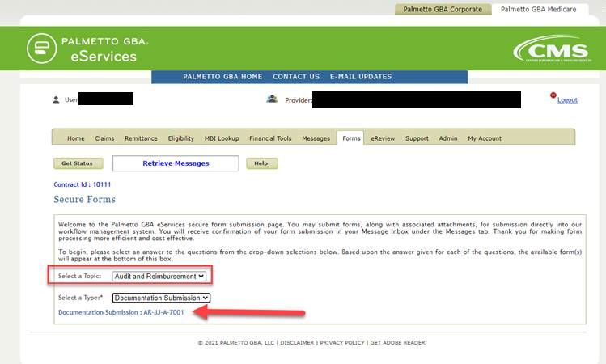Viewport: 606px width, 364px height.
Task: Click Get Adobe Reader footer link
Action: coord(398,343)
